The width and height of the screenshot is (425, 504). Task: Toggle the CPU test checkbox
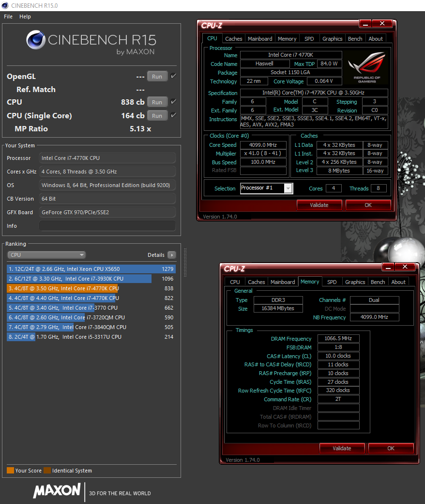(173, 102)
